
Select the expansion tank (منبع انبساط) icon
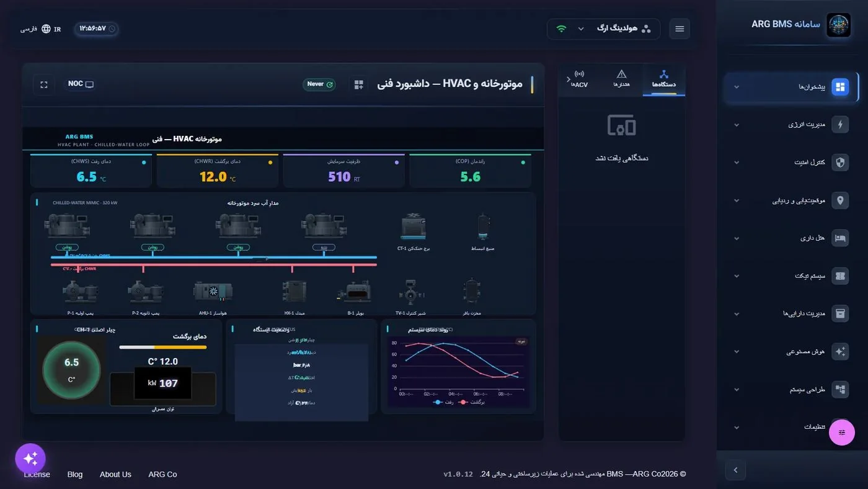tap(483, 227)
